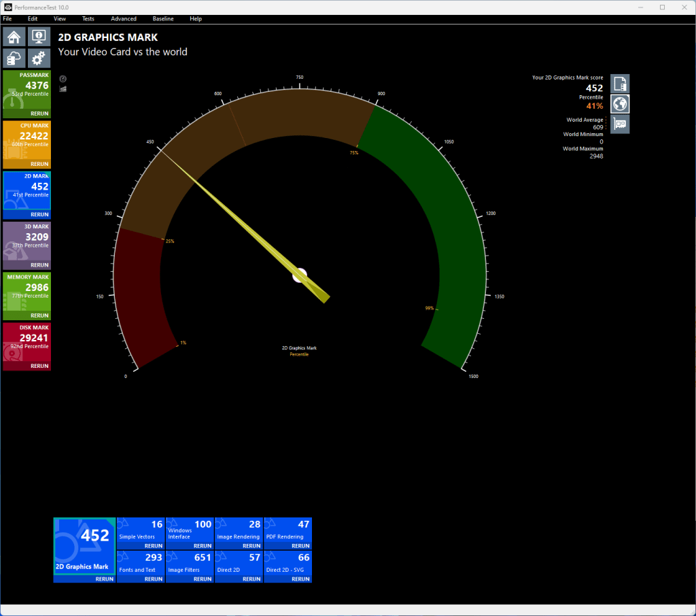Select the world globe comparison icon
Viewport: 696px width, 616px height.
(620, 104)
